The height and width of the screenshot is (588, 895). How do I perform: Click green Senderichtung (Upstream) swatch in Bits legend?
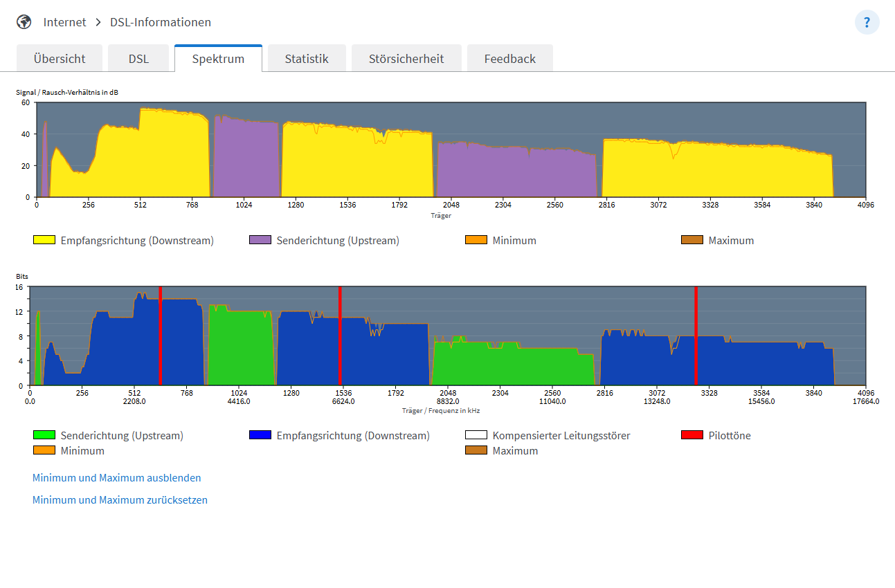(x=44, y=435)
